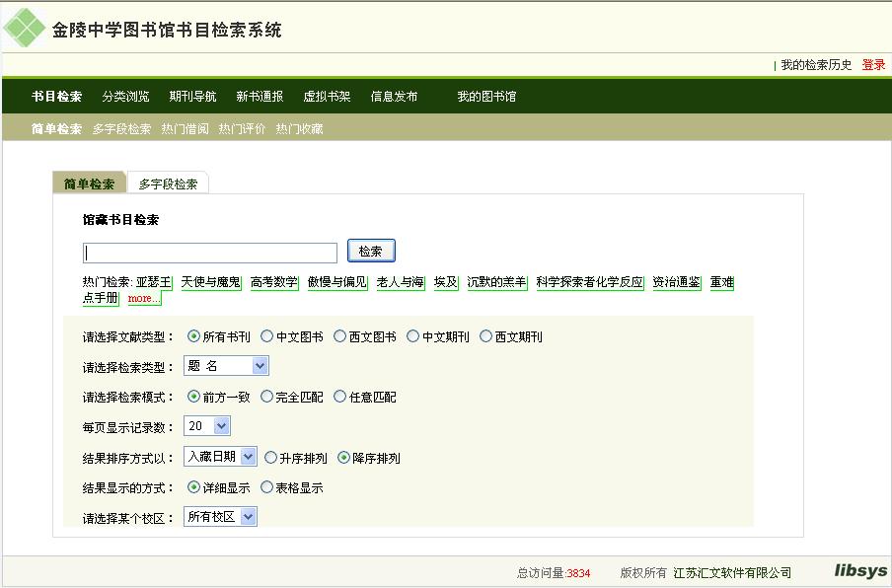Open 热门评价 in sub navigation
The width and height of the screenshot is (892, 588).
click(243, 129)
